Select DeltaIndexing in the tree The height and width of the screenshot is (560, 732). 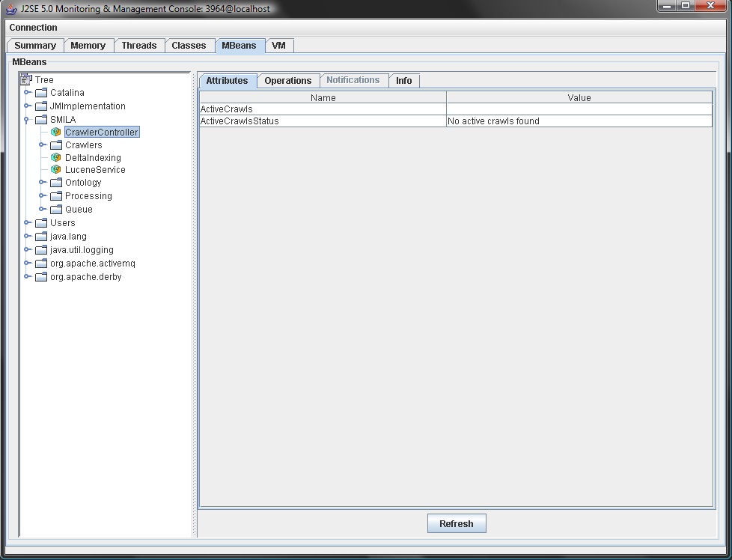click(x=93, y=158)
